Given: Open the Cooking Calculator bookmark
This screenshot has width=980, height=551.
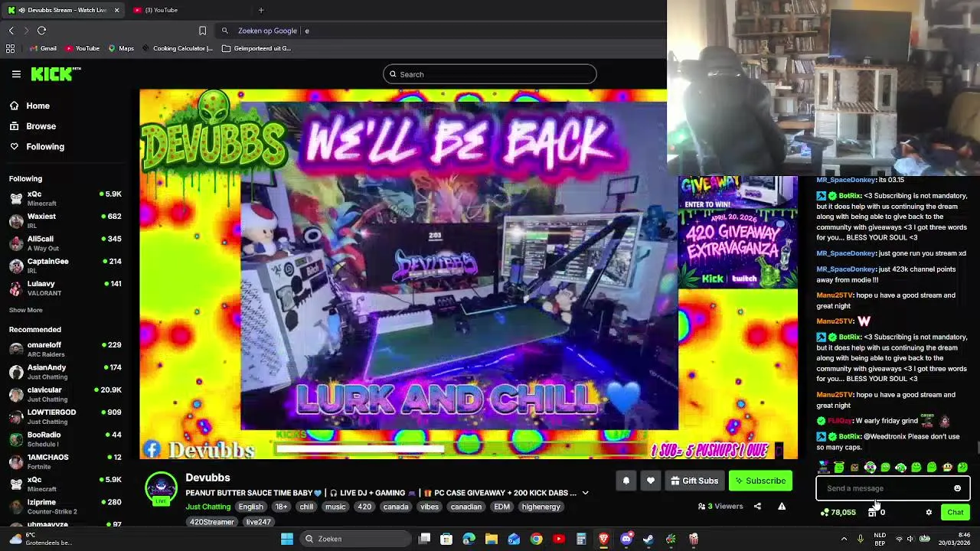Looking at the screenshot, I should 177,48.
